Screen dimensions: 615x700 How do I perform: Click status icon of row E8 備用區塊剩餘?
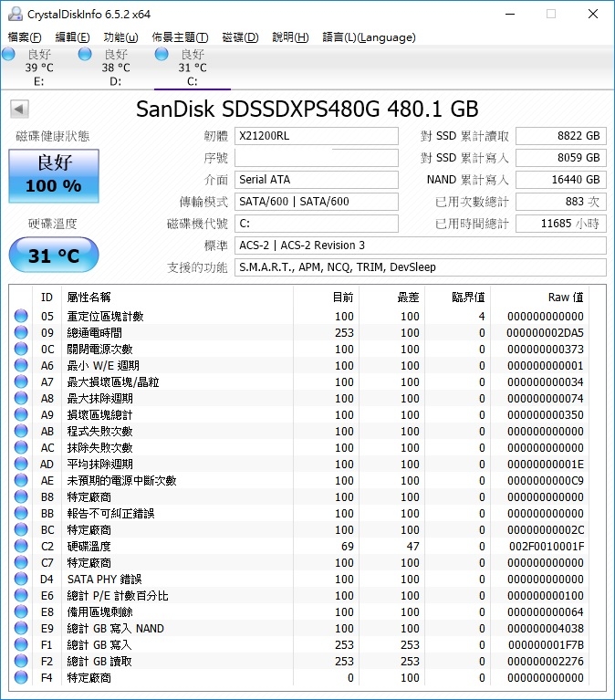click(21, 611)
